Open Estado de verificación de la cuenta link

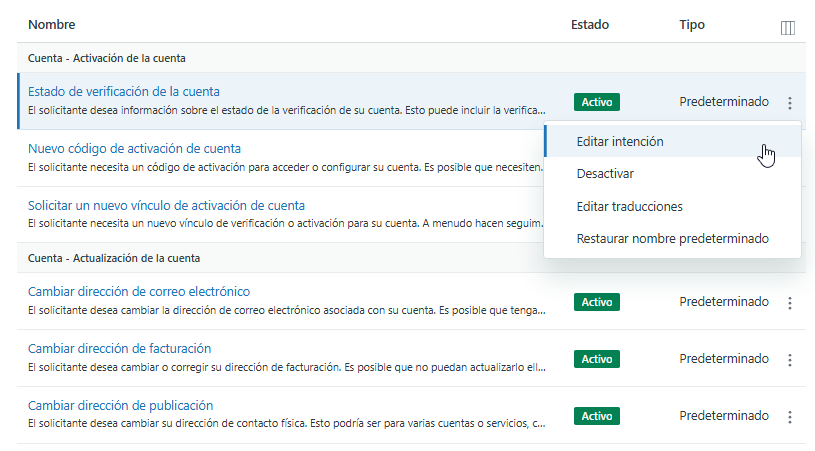124,91
